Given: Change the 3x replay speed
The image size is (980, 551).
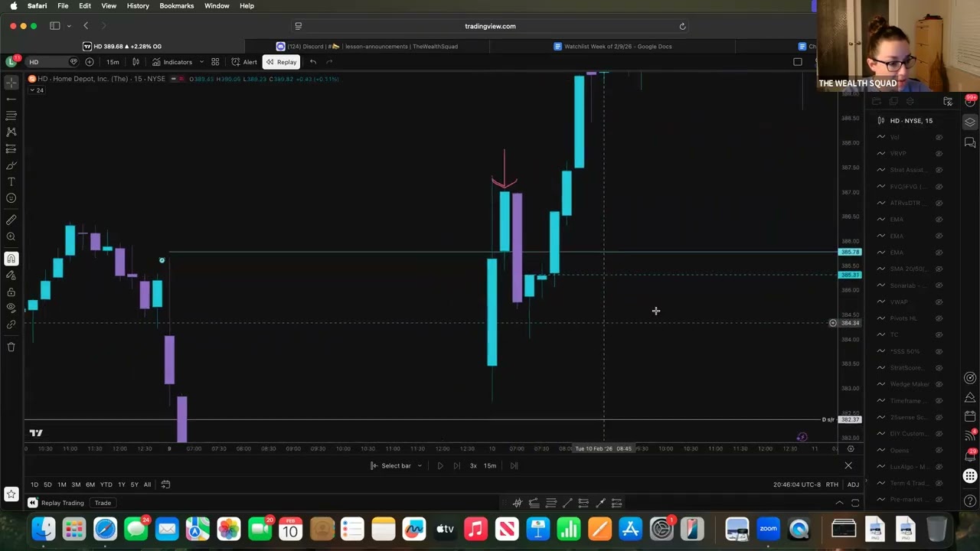Looking at the screenshot, I should tap(473, 465).
